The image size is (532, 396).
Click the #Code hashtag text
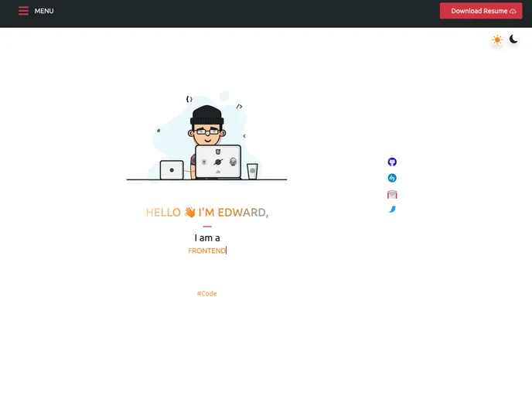click(x=206, y=294)
